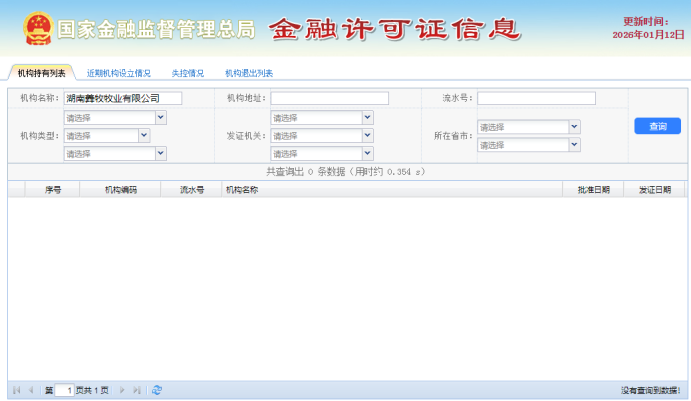
Task: Open second 机构类型 dropdown arrow
Action: 144,136
